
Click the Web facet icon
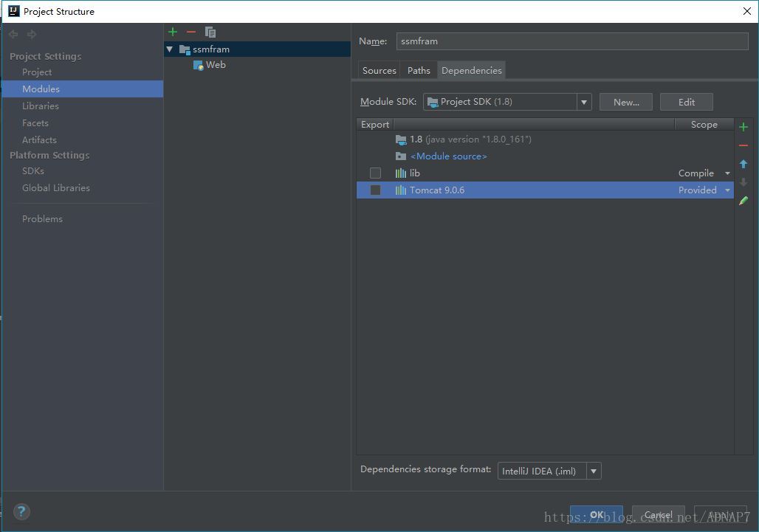pyautogui.click(x=199, y=65)
